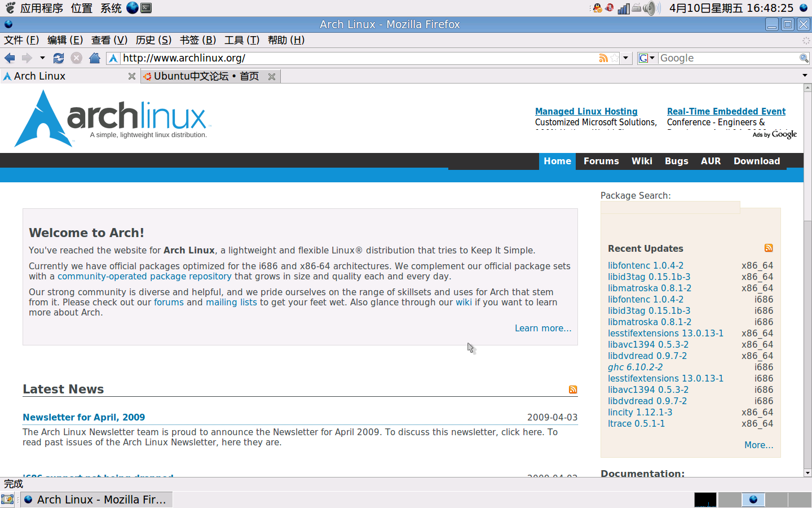Click the Stop loading button

click(77, 58)
